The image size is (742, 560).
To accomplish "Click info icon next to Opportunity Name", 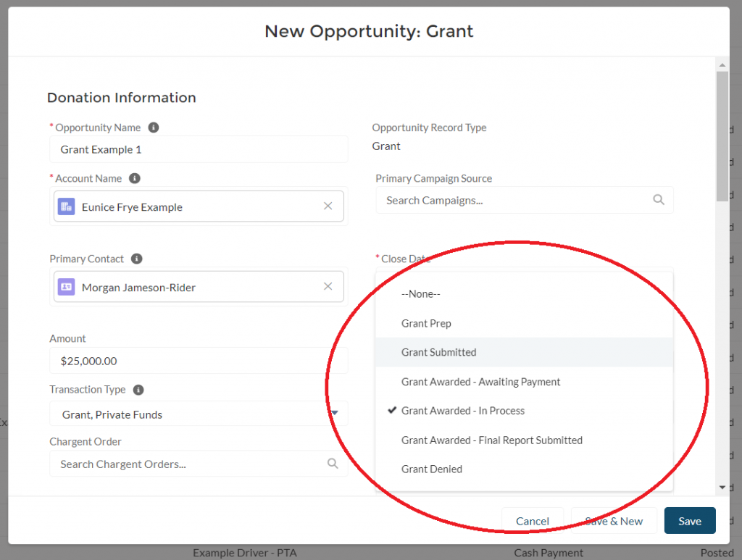I will click(153, 128).
